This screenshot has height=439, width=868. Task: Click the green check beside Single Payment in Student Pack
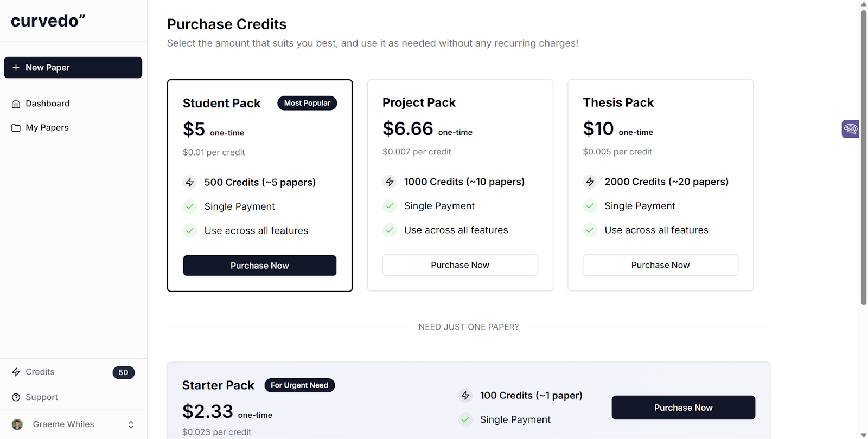point(189,206)
